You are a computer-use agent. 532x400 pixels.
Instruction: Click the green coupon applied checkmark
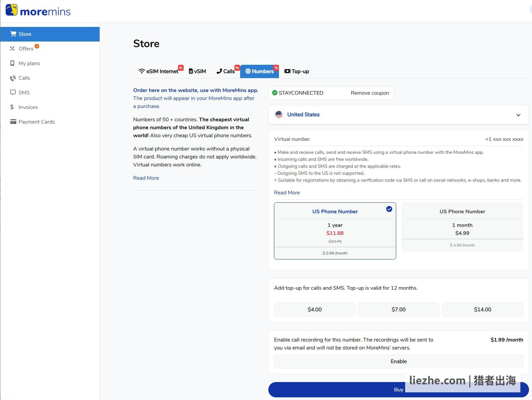click(275, 93)
